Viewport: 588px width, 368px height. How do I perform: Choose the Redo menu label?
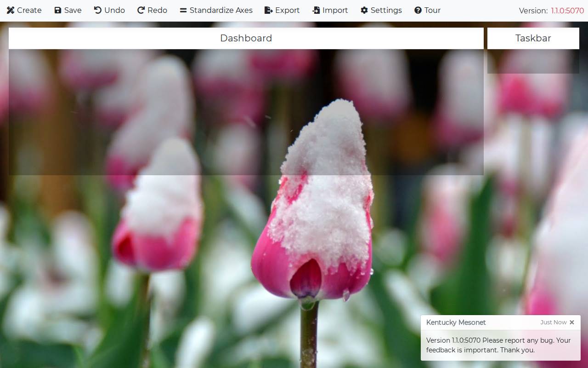coord(158,10)
